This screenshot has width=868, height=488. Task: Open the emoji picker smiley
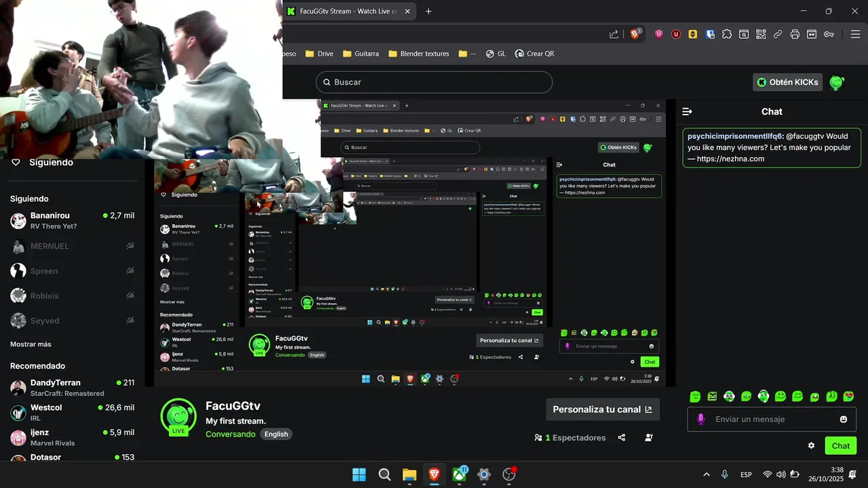(x=844, y=419)
